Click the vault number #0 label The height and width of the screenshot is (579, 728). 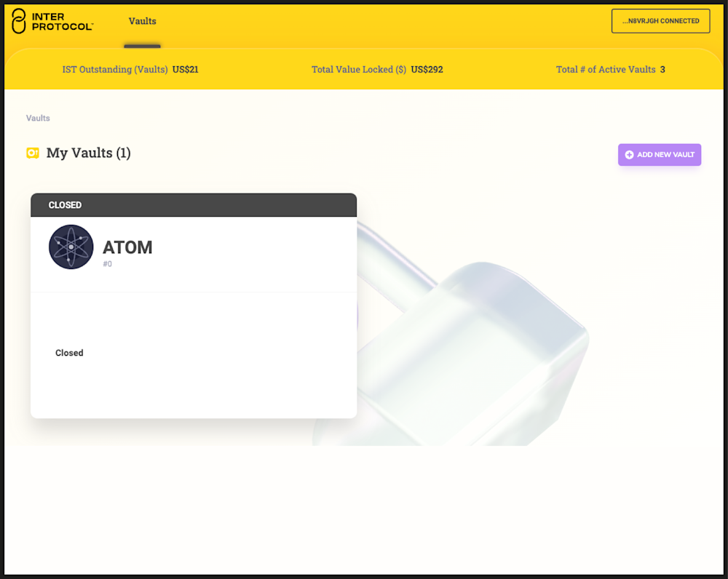107,264
